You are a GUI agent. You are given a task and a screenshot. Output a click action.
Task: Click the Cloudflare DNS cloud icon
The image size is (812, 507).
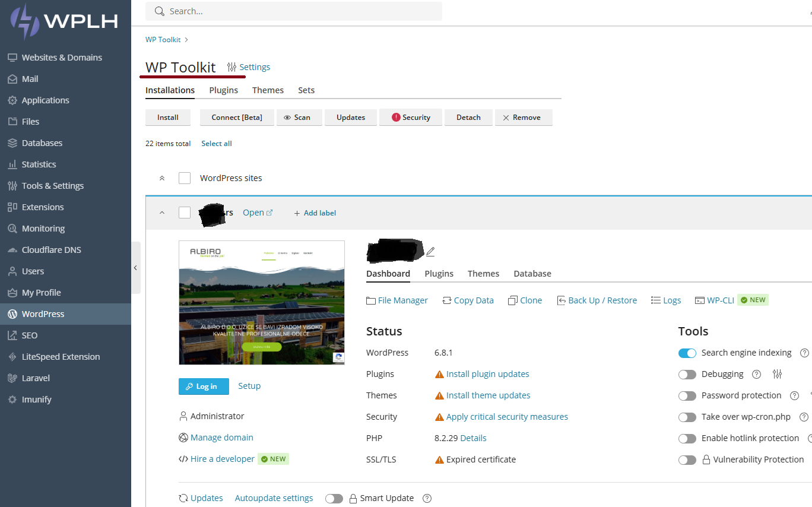[x=12, y=250]
